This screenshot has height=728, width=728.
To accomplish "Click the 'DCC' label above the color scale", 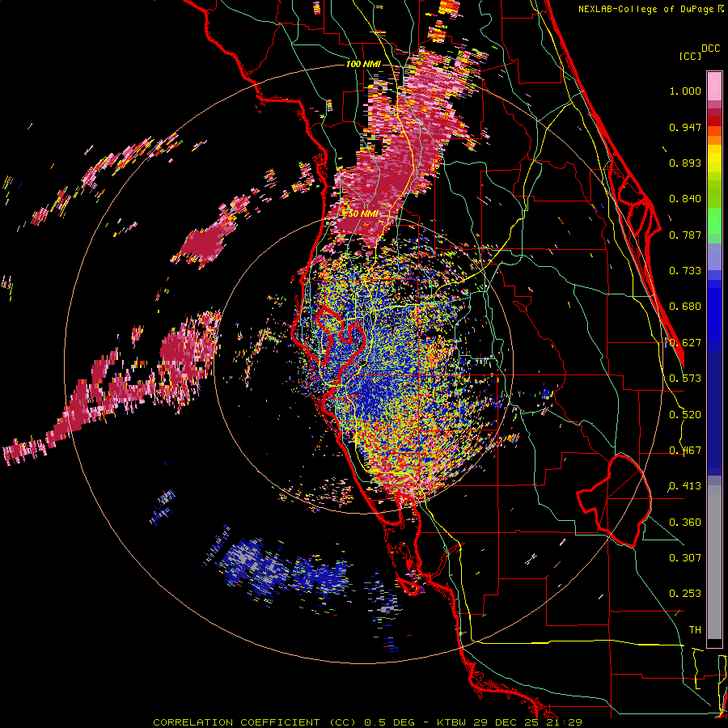I will point(710,49).
